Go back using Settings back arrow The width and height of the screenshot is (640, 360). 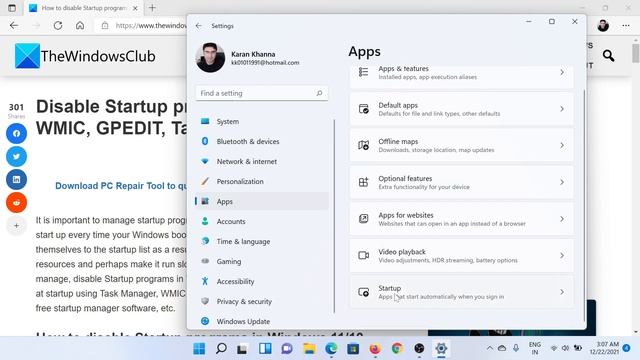[x=199, y=26]
